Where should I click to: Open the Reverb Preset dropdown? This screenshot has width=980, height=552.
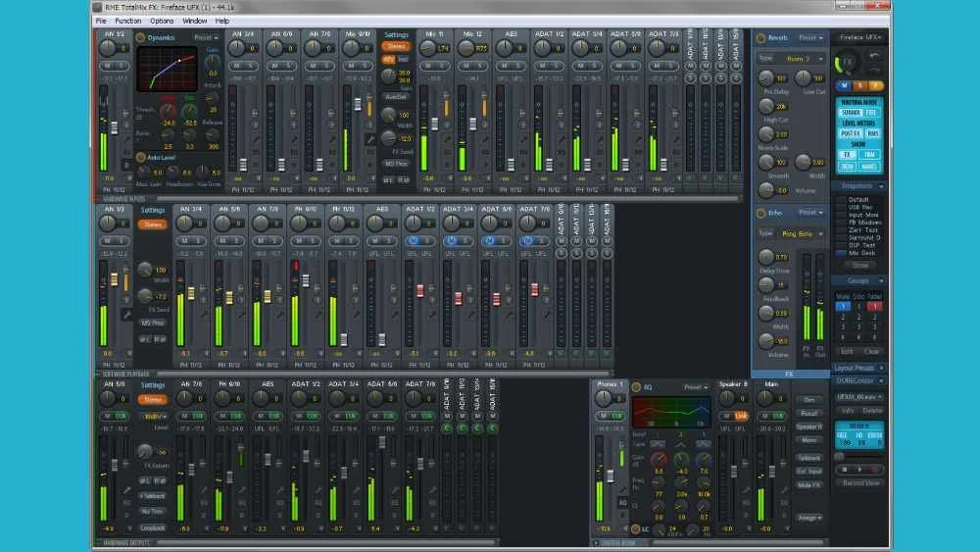pos(810,38)
